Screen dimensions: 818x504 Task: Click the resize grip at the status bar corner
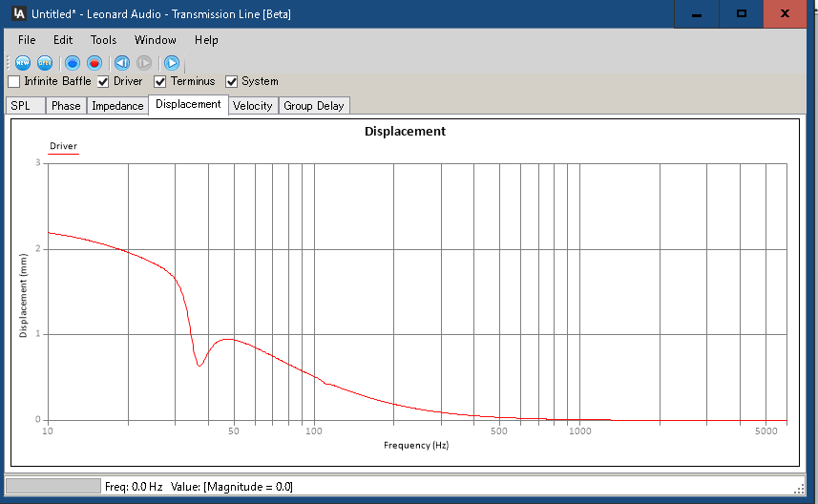[x=799, y=489]
